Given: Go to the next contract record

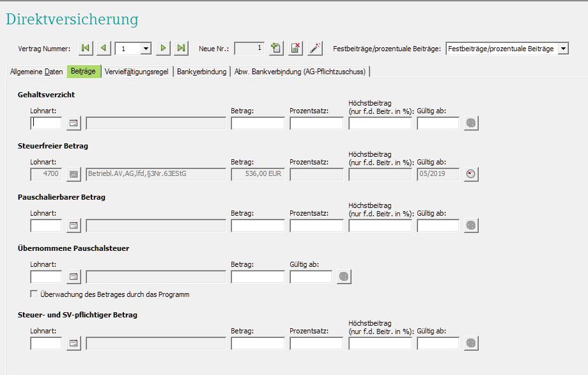Looking at the screenshot, I should [164, 48].
